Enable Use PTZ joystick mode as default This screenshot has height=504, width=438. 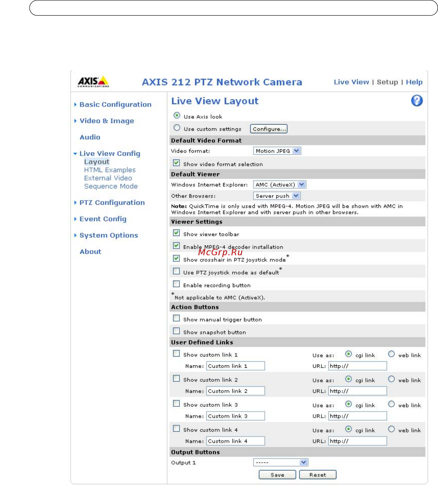click(176, 271)
